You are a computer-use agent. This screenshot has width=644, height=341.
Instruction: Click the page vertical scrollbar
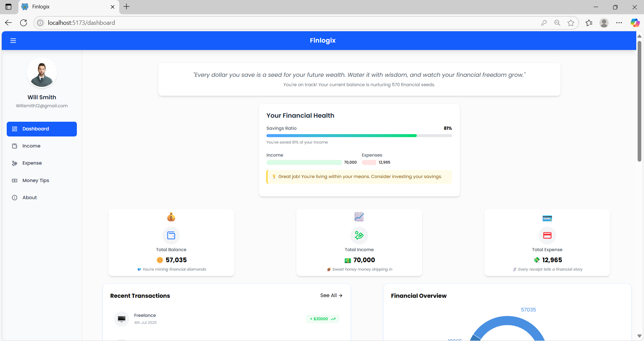(639, 101)
